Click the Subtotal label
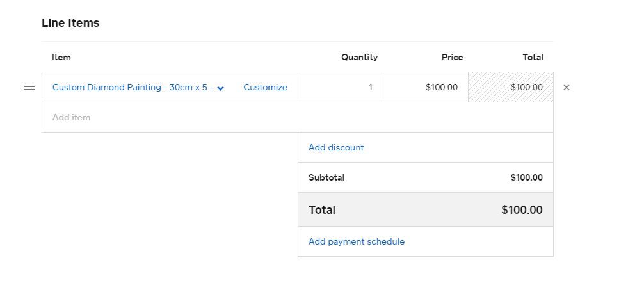The image size is (644, 283). click(326, 178)
